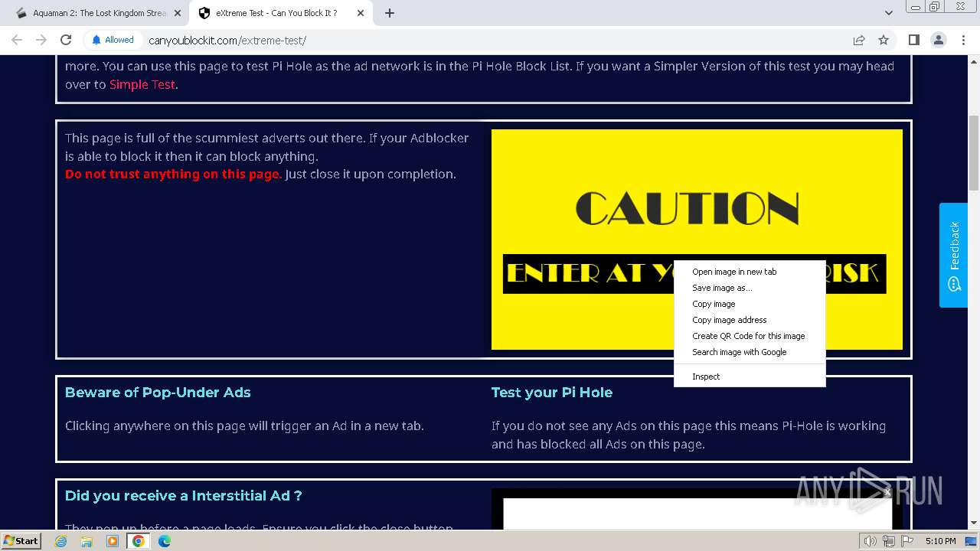980x551 pixels.
Task: Open the blue Feedback side tab
Action: pyautogui.click(x=953, y=255)
